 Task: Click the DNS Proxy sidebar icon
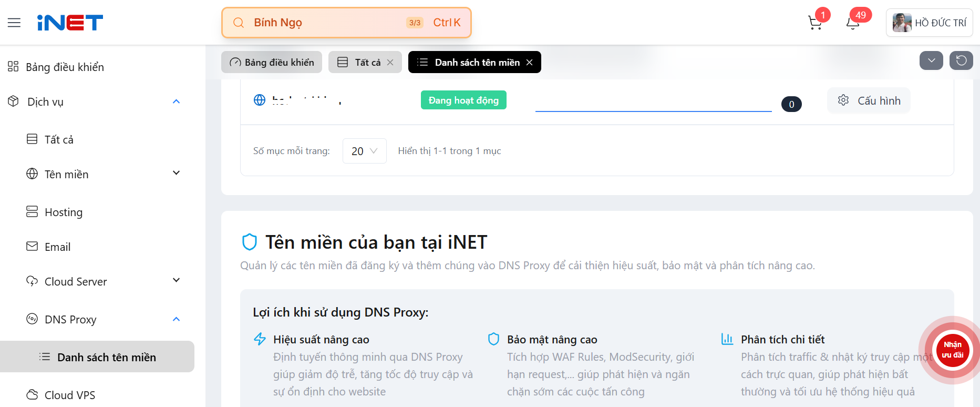pos(32,319)
